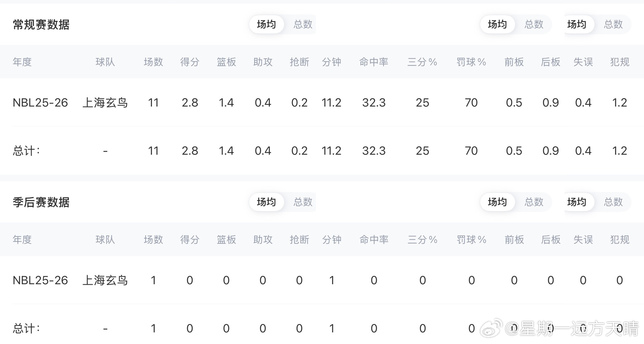
Task: Select 总数 in middle playoff toggle
Action: coord(534,202)
